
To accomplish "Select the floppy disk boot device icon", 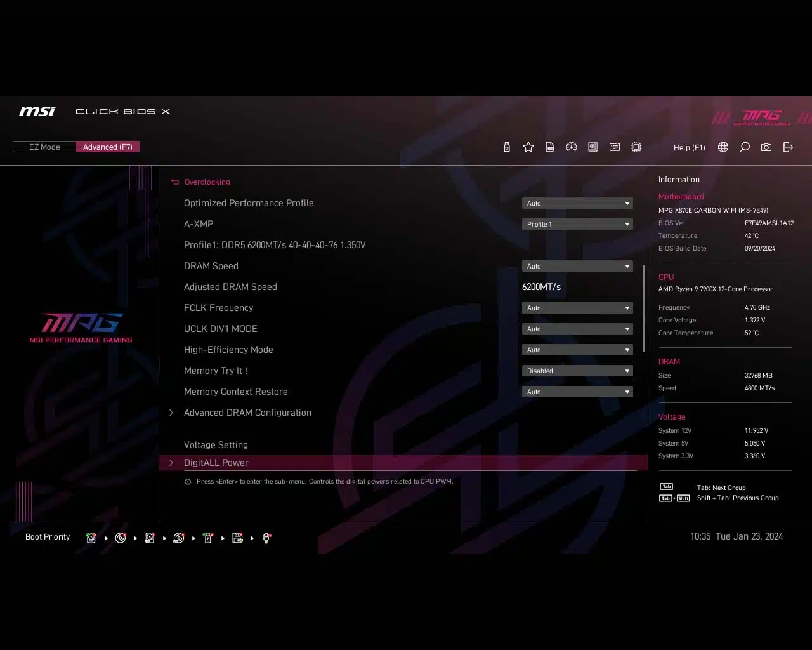I will [x=238, y=538].
